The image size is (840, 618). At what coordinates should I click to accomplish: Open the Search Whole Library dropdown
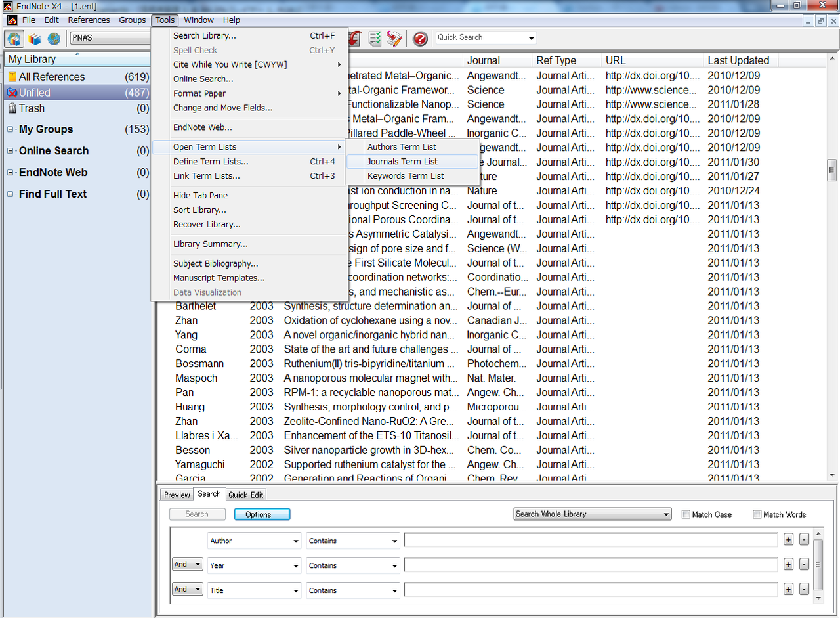(593, 514)
